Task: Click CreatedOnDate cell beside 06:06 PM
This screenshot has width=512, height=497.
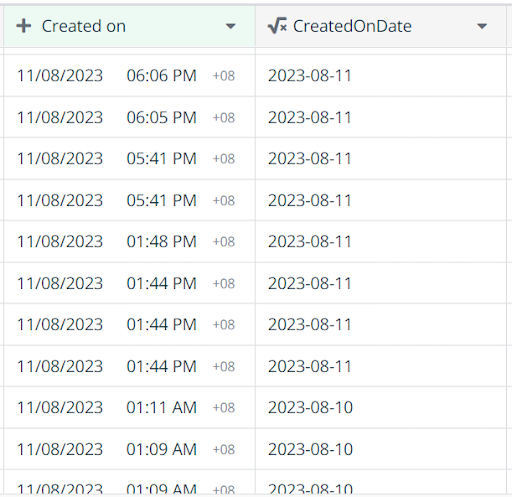Action: (x=381, y=76)
